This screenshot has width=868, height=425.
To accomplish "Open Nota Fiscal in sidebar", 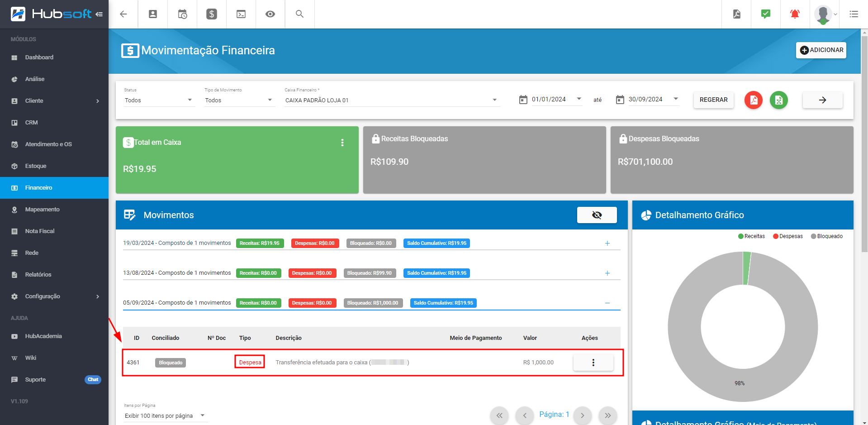I will 54,231.
